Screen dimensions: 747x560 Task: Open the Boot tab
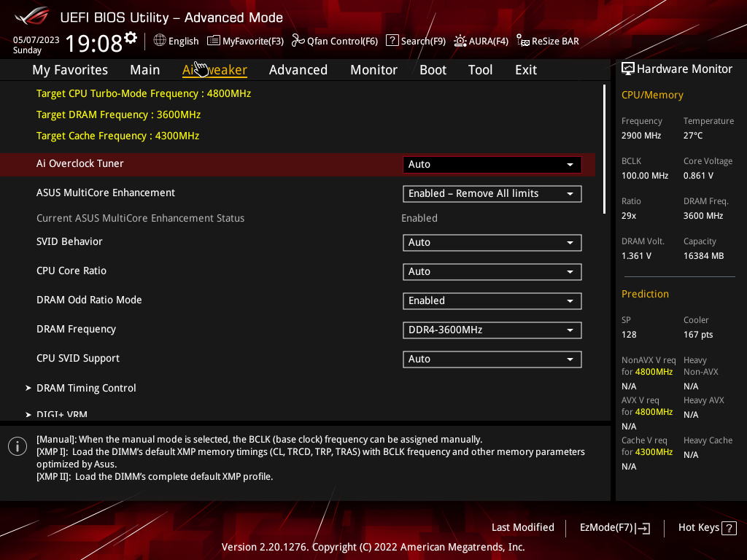pos(433,70)
